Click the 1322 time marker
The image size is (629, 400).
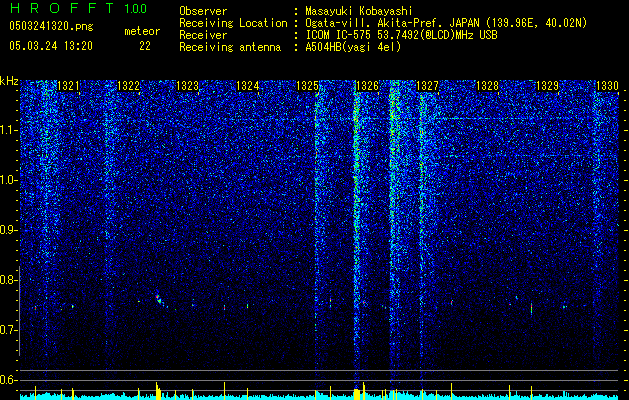coord(128,86)
